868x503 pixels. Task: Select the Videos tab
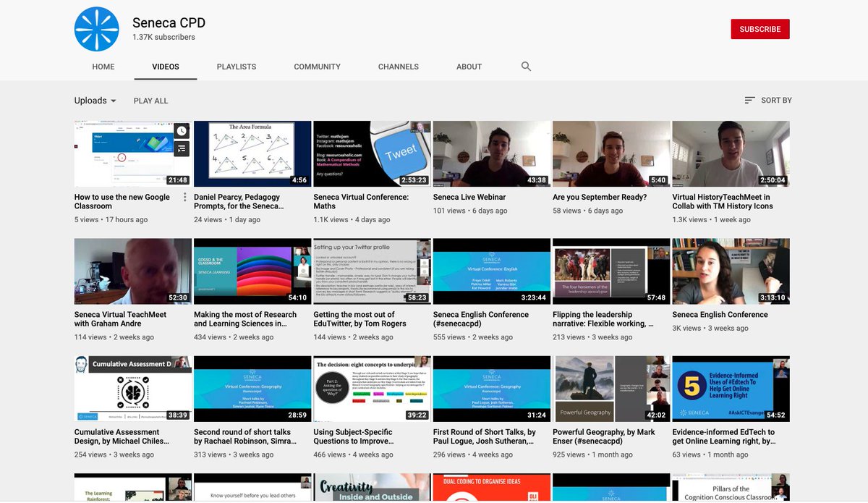166,67
